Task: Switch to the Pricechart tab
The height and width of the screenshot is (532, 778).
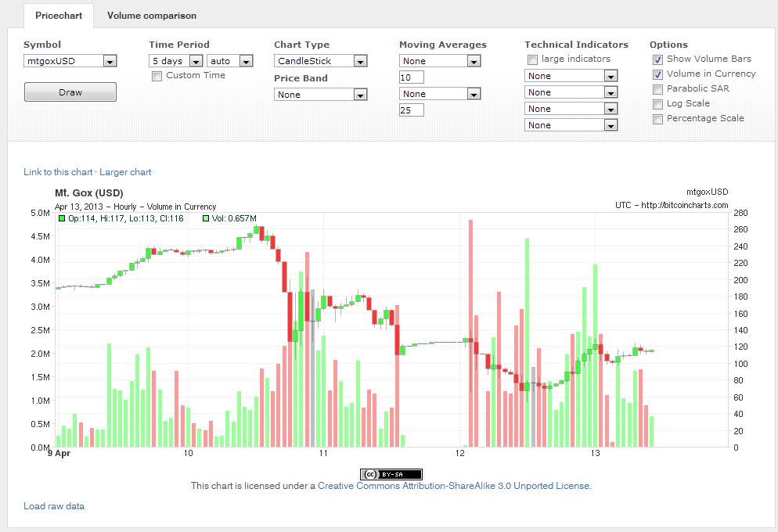Action: point(59,16)
